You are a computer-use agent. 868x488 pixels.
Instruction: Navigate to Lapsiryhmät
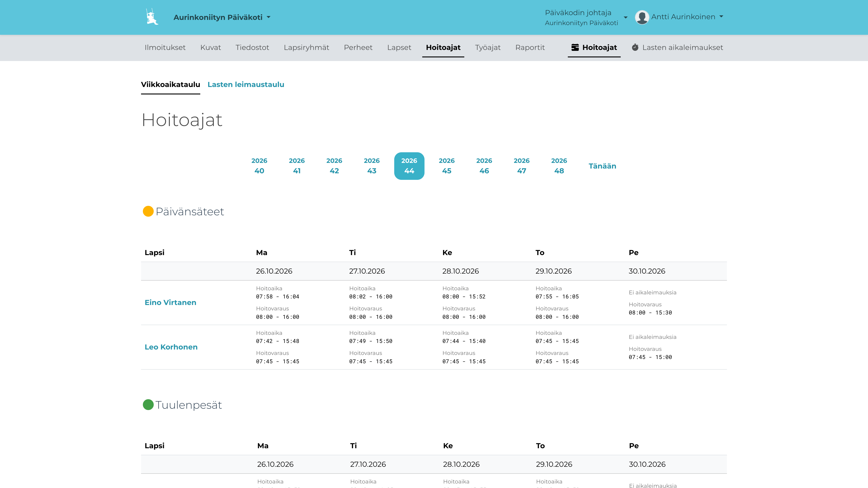pyautogui.click(x=306, y=47)
